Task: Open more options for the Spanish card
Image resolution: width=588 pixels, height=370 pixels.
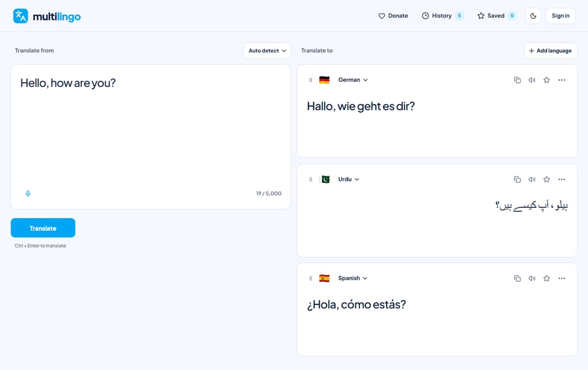Action: tap(561, 278)
